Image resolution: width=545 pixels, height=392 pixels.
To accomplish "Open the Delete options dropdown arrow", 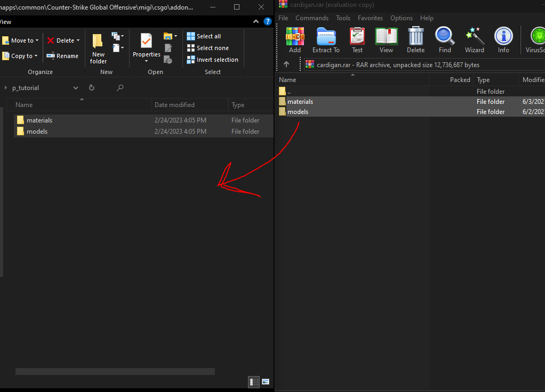I will click(78, 40).
